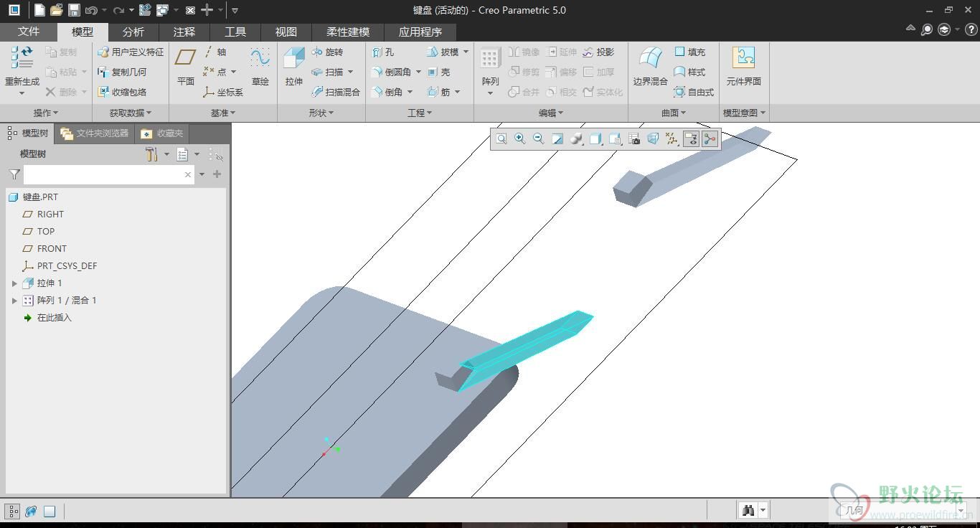Switch to the 注释 ribbon tab
Image resolution: width=980 pixels, height=528 pixels.
point(184,32)
